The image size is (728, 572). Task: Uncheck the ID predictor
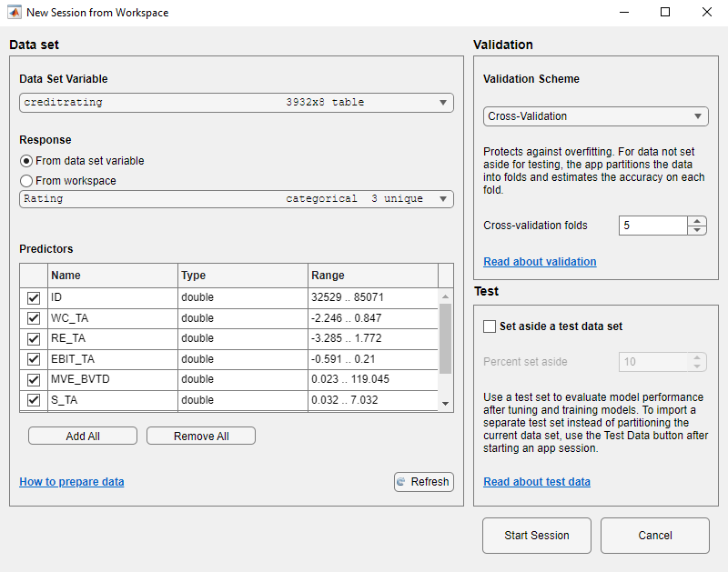(34, 298)
